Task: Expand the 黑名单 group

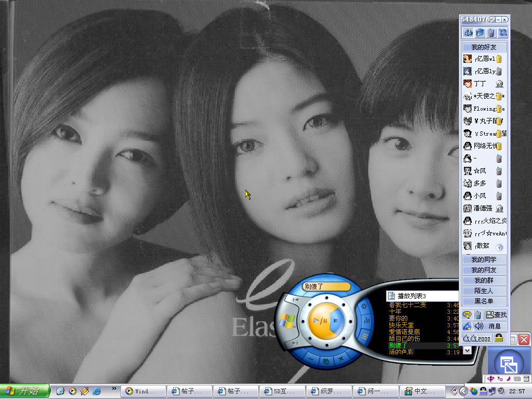Action: (x=484, y=301)
